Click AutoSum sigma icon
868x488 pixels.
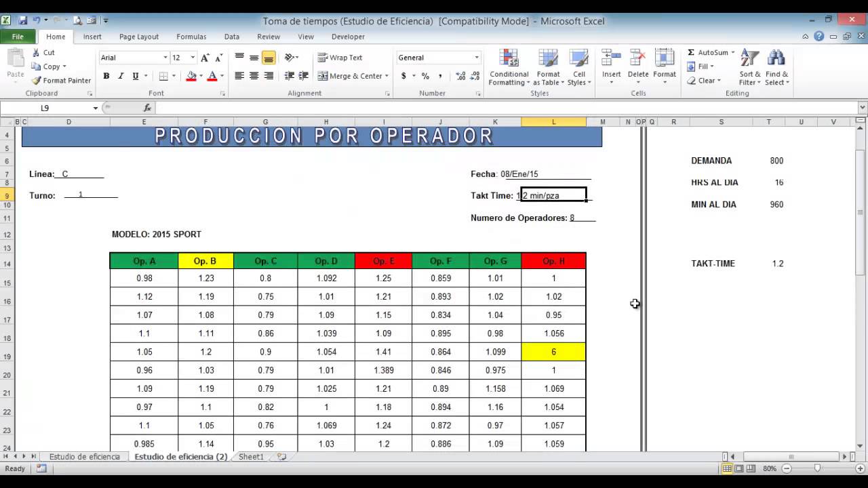click(691, 52)
